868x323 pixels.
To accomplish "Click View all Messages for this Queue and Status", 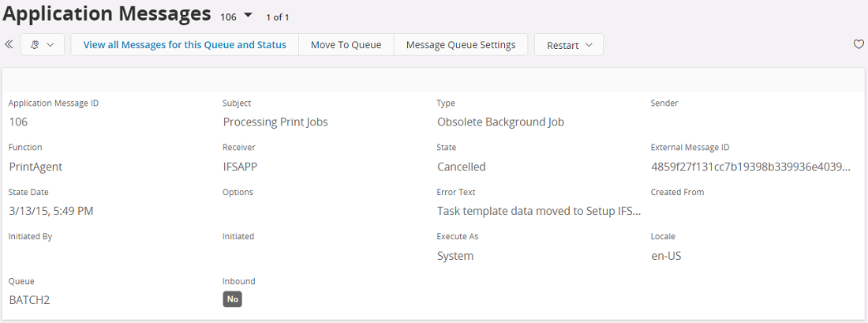I will tap(185, 45).
